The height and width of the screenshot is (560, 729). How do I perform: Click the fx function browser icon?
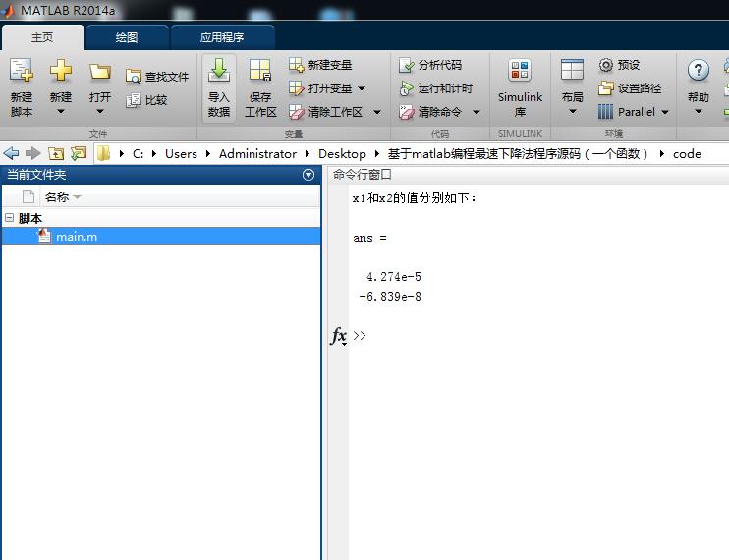(x=338, y=335)
